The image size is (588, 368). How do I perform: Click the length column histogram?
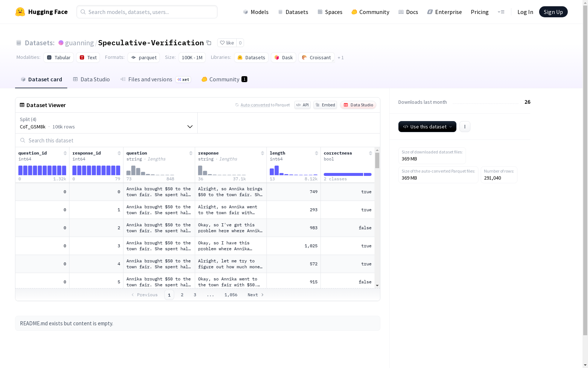[x=294, y=170]
